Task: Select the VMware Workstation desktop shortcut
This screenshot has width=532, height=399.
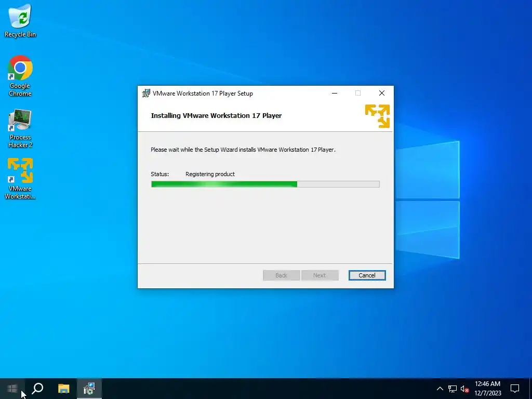Action: point(20,179)
